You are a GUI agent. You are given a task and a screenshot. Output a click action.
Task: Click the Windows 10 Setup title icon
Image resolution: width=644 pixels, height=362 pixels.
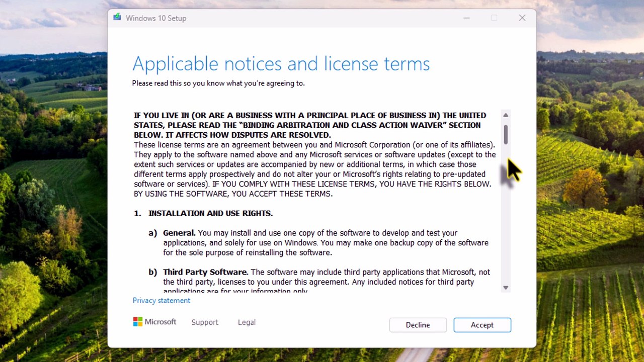[117, 18]
